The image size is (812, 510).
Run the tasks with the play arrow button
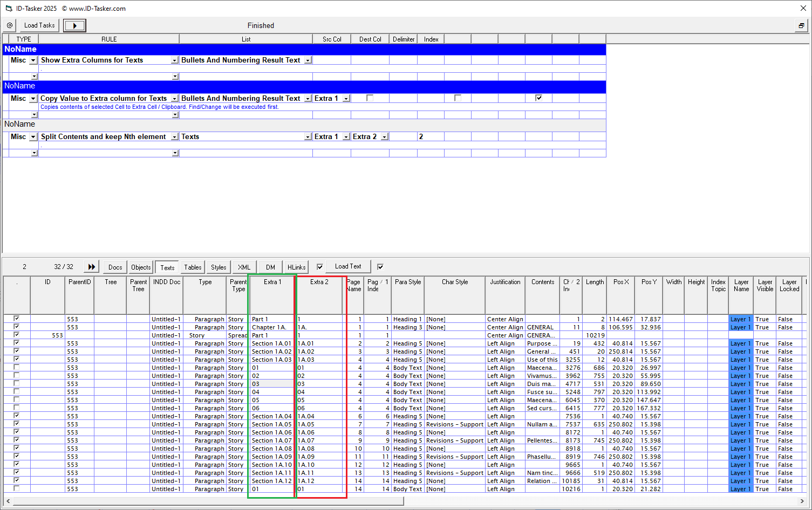(x=74, y=25)
